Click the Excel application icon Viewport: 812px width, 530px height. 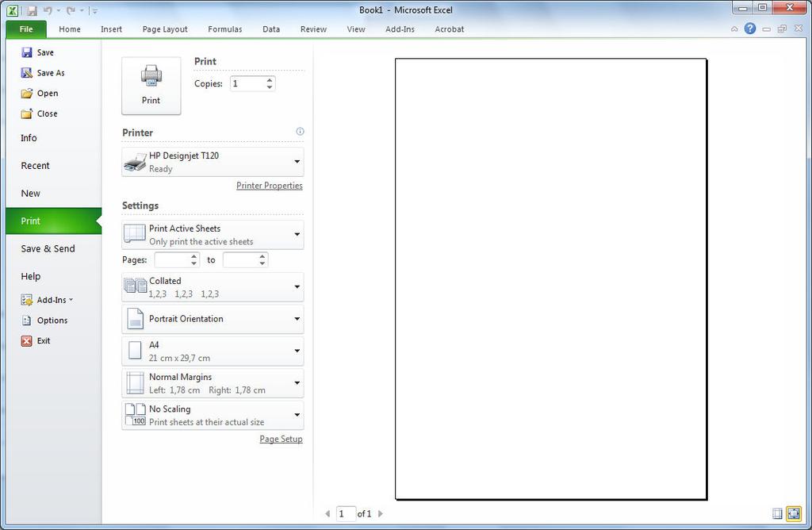click(13, 10)
